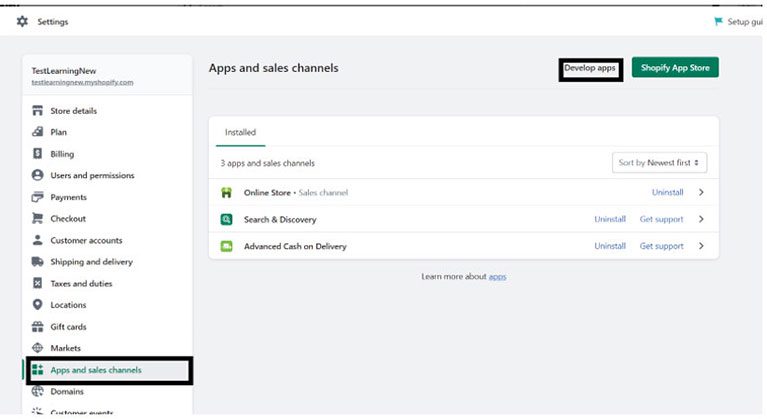Uninstall the Online Store channel
The image size is (767, 419).
[667, 192]
